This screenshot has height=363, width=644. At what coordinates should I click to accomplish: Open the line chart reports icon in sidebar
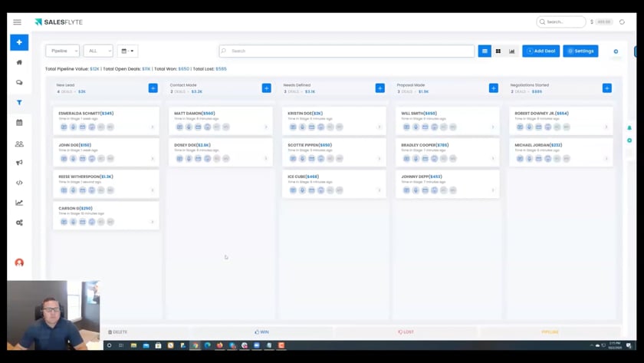click(x=19, y=203)
